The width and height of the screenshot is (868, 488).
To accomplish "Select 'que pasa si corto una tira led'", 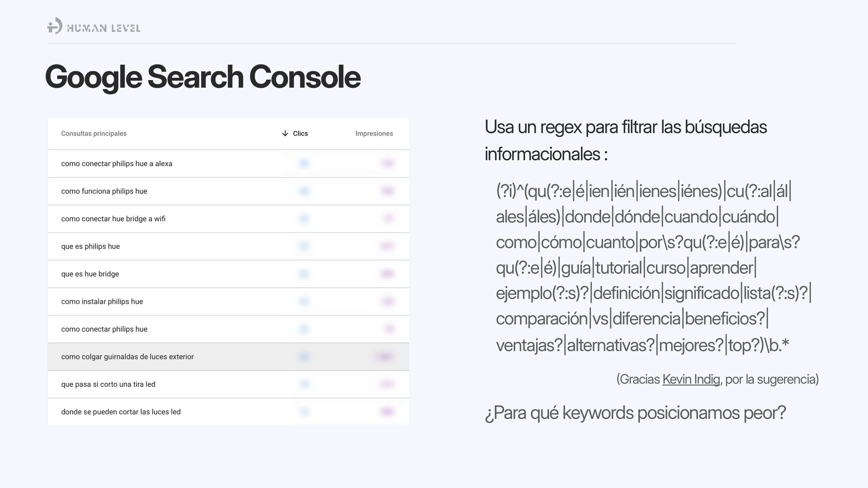I will (x=108, y=384).
